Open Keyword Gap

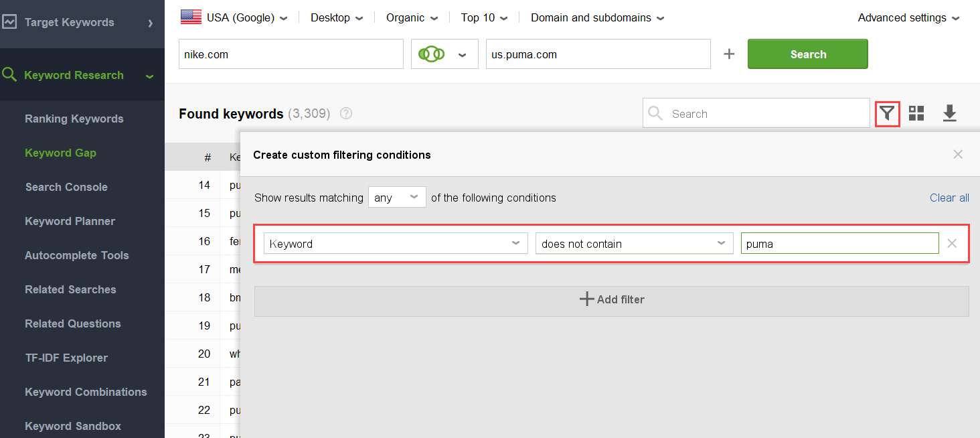(61, 153)
